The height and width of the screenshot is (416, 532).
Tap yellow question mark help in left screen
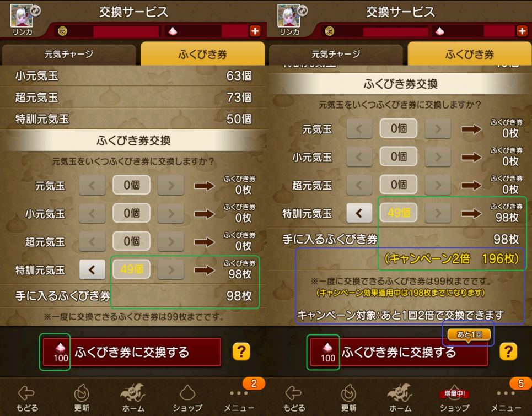click(241, 352)
